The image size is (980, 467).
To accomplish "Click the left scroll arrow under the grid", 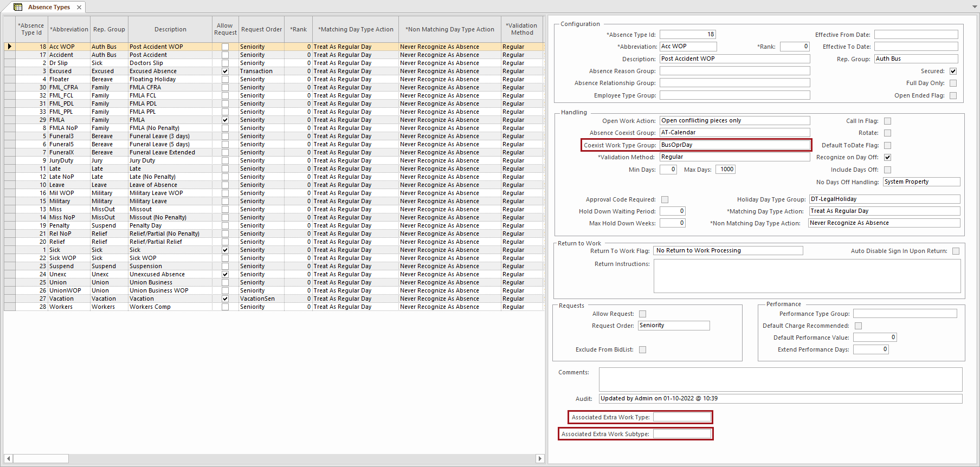I will [x=9, y=458].
